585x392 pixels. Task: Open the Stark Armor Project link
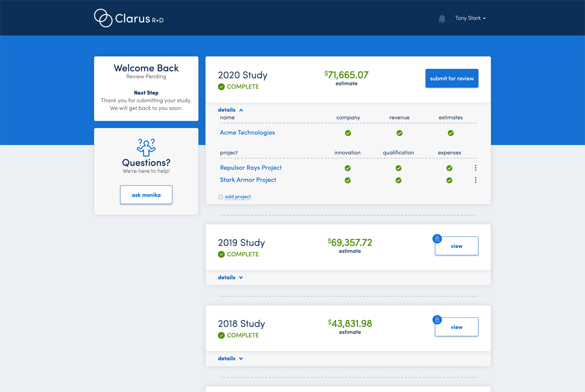248,180
